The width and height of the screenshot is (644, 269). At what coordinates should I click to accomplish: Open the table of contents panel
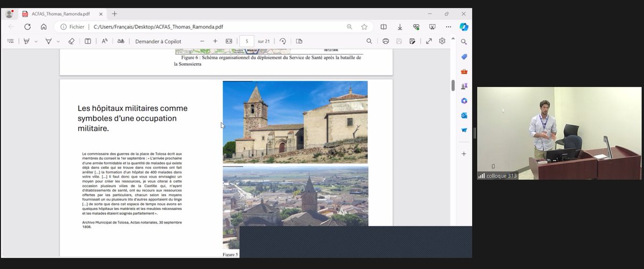11,41
